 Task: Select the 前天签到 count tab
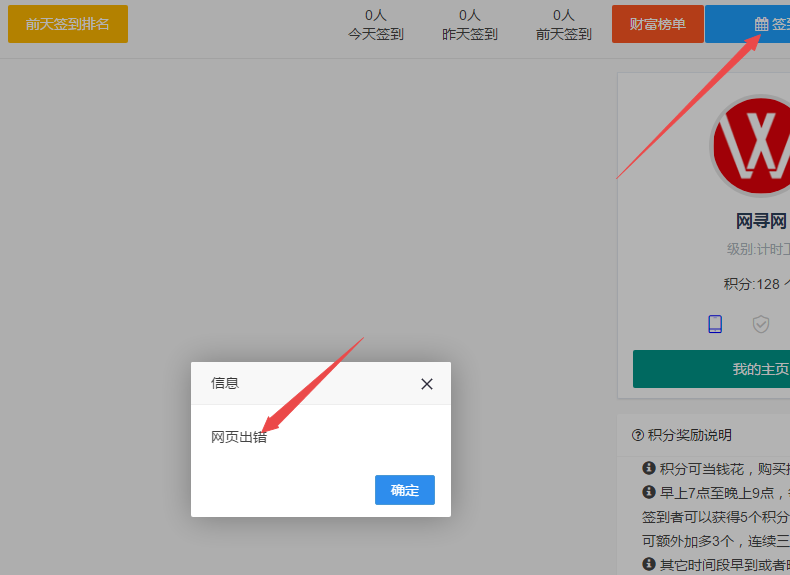click(564, 25)
